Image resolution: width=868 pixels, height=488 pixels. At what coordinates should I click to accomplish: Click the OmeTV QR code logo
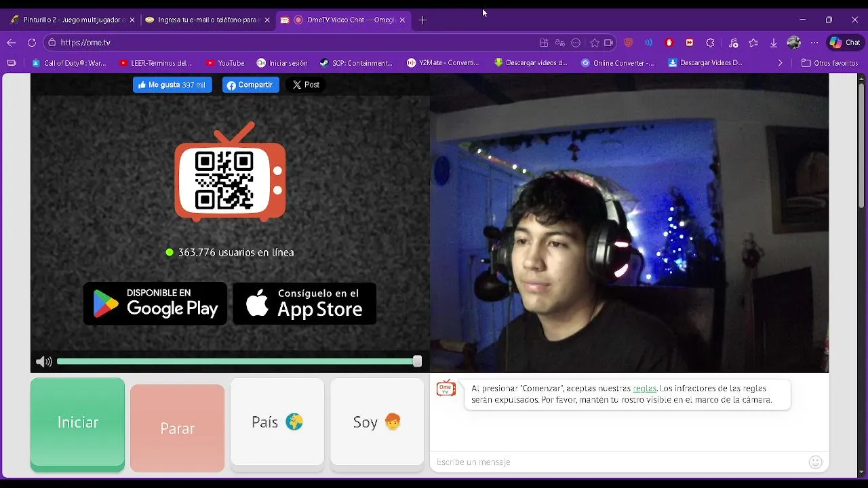(x=230, y=172)
